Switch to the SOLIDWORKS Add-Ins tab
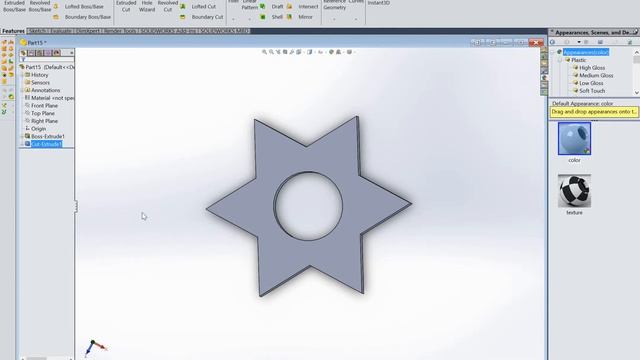Image resolution: width=640 pixels, height=360 pixels. coord(169,31)
